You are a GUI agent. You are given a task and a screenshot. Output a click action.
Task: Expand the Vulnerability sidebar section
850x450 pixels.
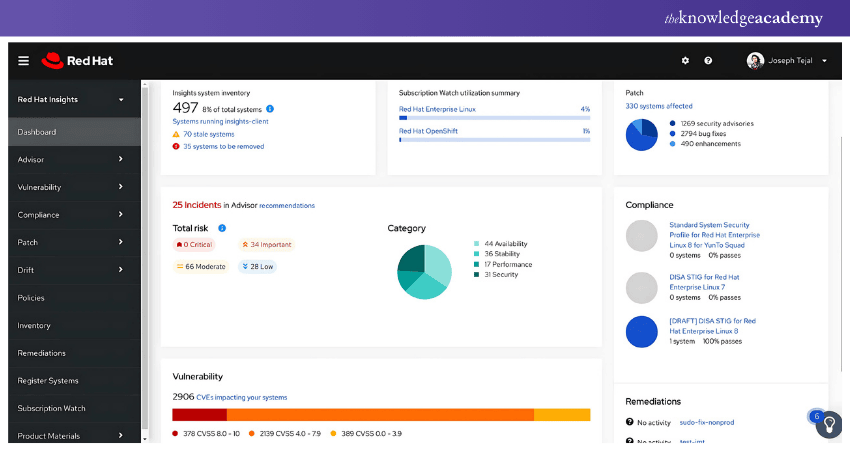tap(120, 187)
